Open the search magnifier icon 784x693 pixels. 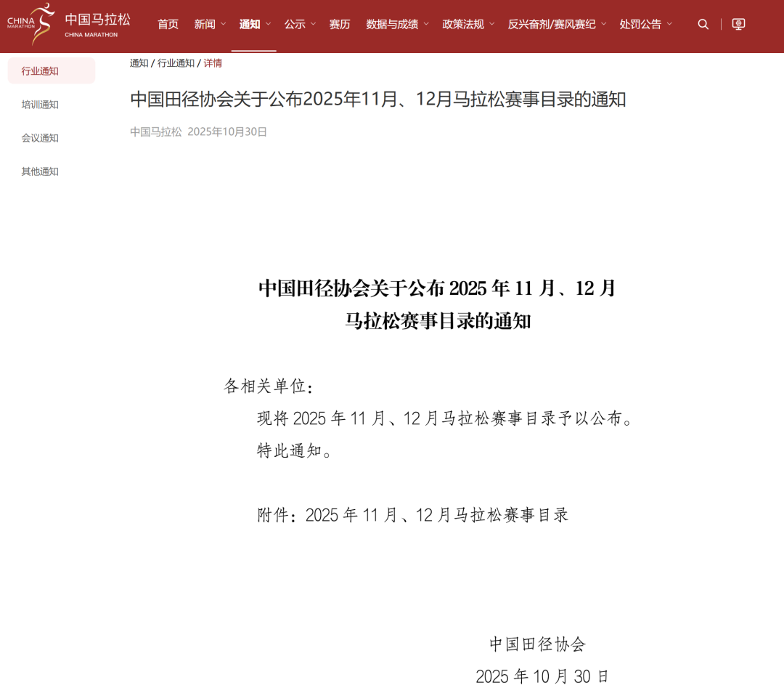pos(703,24)
